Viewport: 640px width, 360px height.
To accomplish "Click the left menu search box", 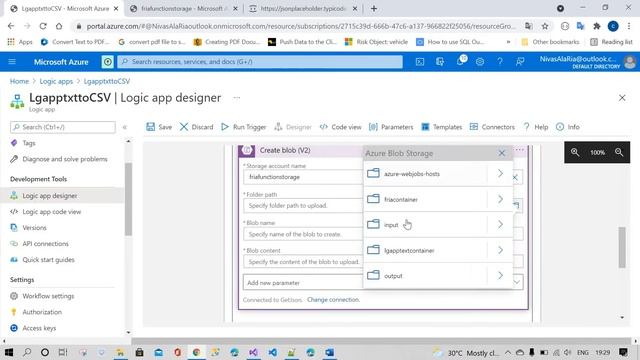I will [63, 127].
